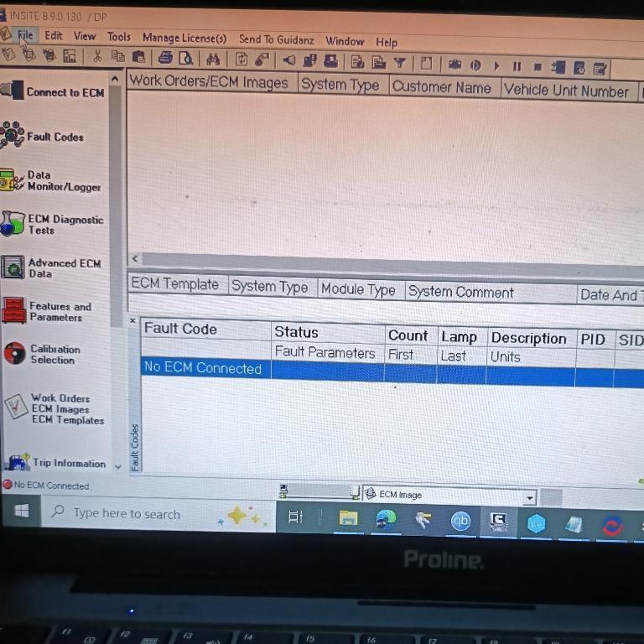
Task: Click the ECM Template column header
Action: [178, 283]
